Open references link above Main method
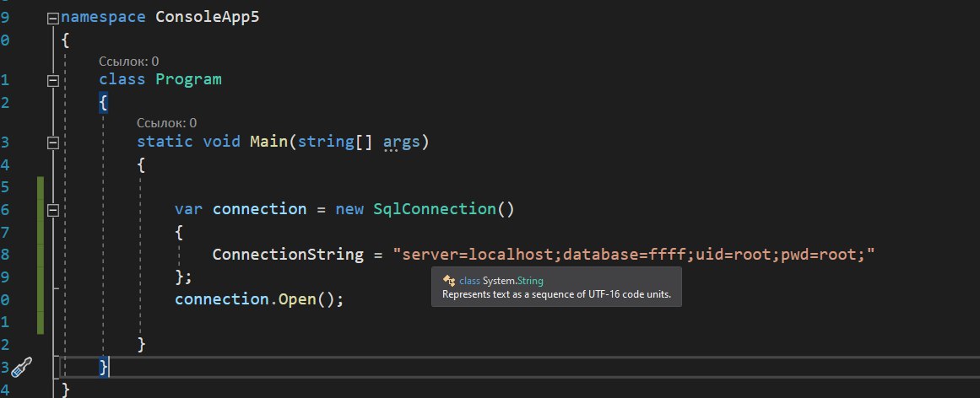The height and width of the screenshot is (398, 980). [167, 122]
